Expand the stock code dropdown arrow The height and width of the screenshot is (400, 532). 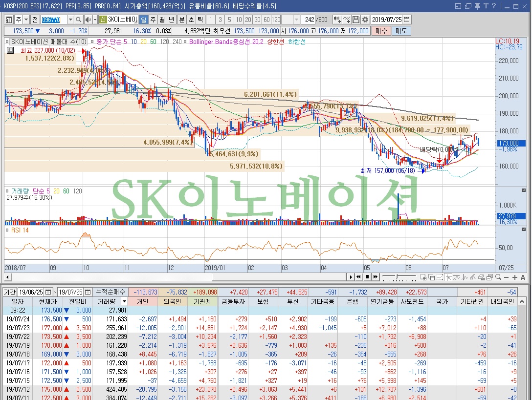(x=70, y=20)
